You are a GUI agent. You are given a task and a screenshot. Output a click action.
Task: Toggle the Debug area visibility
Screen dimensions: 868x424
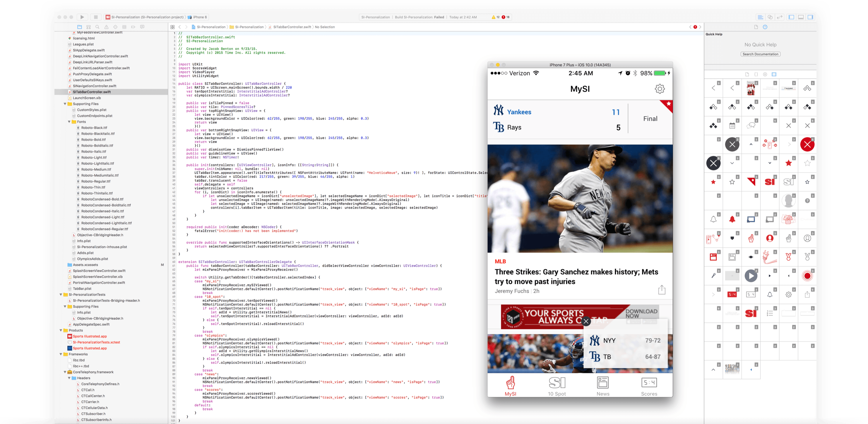[x=801, y=17]
